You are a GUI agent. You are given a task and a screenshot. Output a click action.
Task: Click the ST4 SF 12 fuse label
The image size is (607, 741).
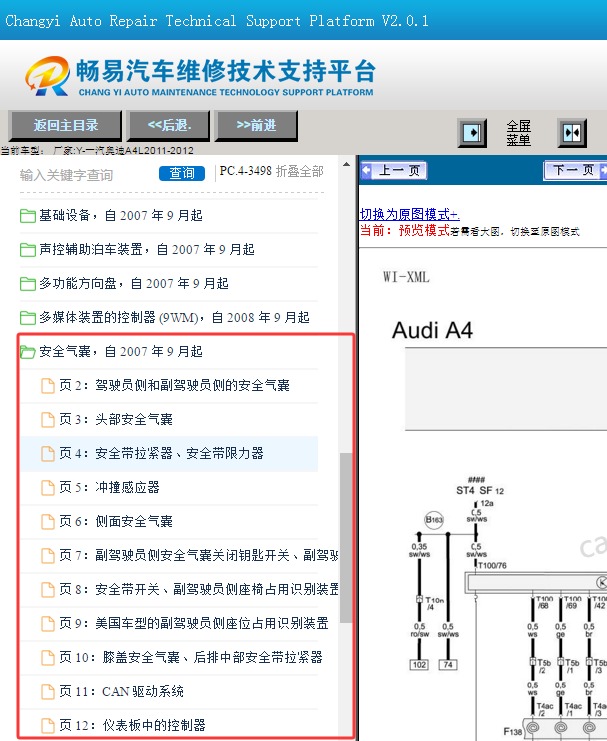(x=480, y=490)
